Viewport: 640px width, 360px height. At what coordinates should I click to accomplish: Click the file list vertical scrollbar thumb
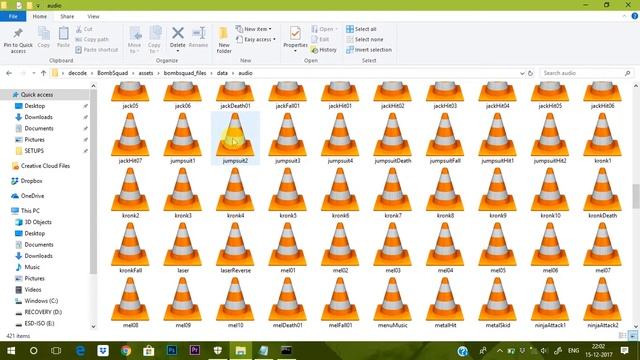point(636,196)
